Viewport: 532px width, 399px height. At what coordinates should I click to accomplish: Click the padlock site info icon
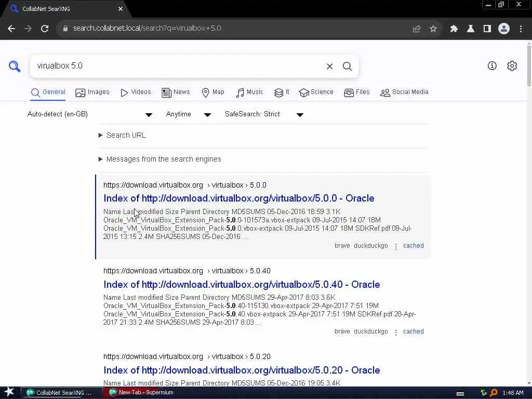65,29
